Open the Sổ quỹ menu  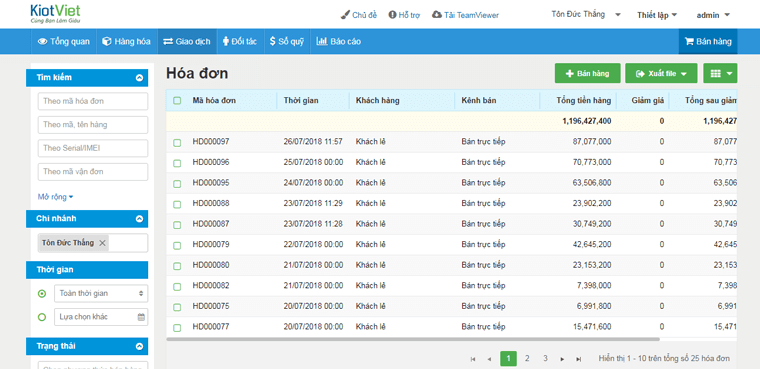point(286,42)
